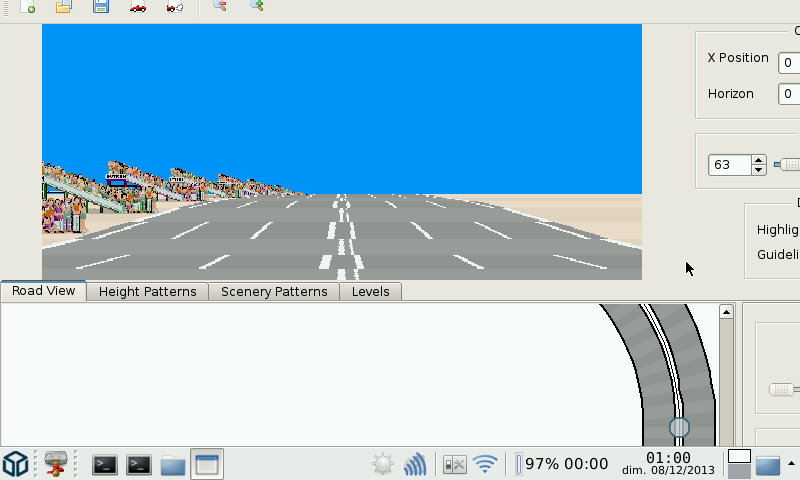Click the red race car toolbar icon
Image resolution: width=800 pixels, height=480 pixels.
[138, 7]
